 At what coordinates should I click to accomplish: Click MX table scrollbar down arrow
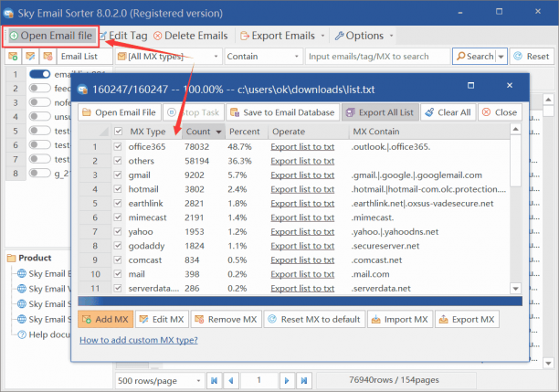pyautogui.click(x=515, y=288)
